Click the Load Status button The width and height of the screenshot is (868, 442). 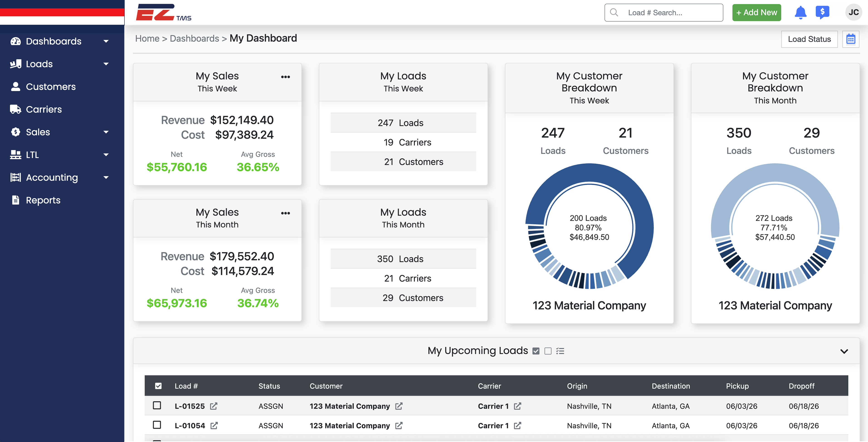809,39
